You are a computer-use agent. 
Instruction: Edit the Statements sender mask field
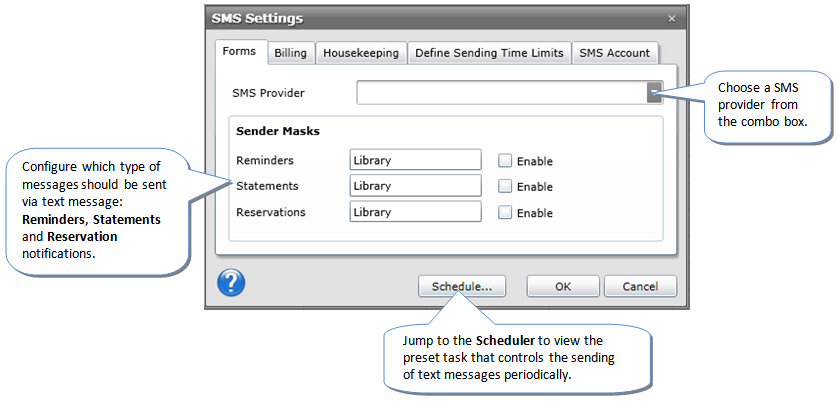415,186
